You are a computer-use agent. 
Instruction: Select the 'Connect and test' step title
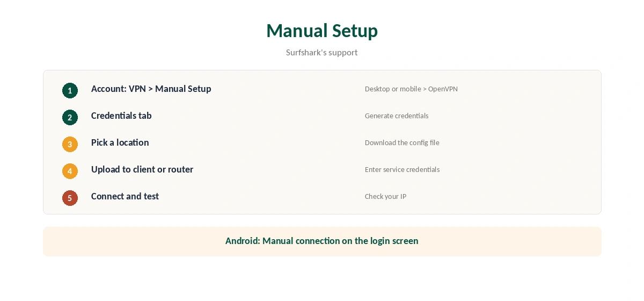(125, 196)
